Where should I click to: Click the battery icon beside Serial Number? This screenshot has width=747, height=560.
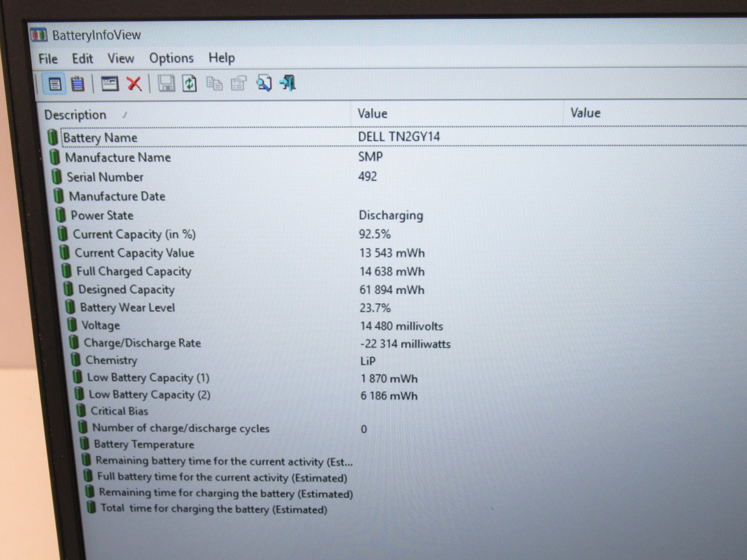coord(57,177)
